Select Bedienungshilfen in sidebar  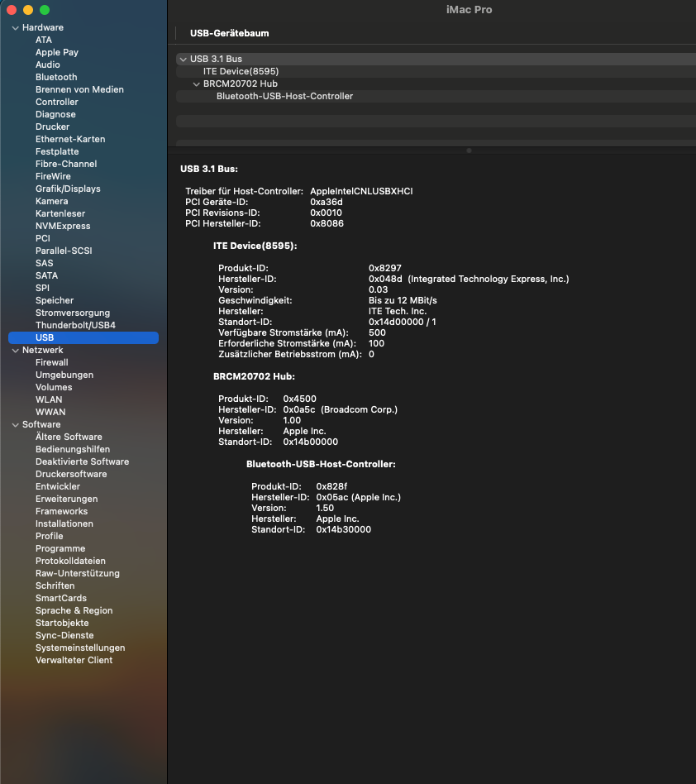pyautogui.click(x=73, y=449)
